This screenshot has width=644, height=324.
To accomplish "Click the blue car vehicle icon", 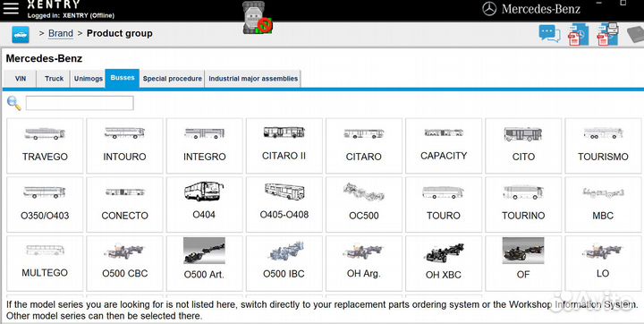I will coord(20,35).
